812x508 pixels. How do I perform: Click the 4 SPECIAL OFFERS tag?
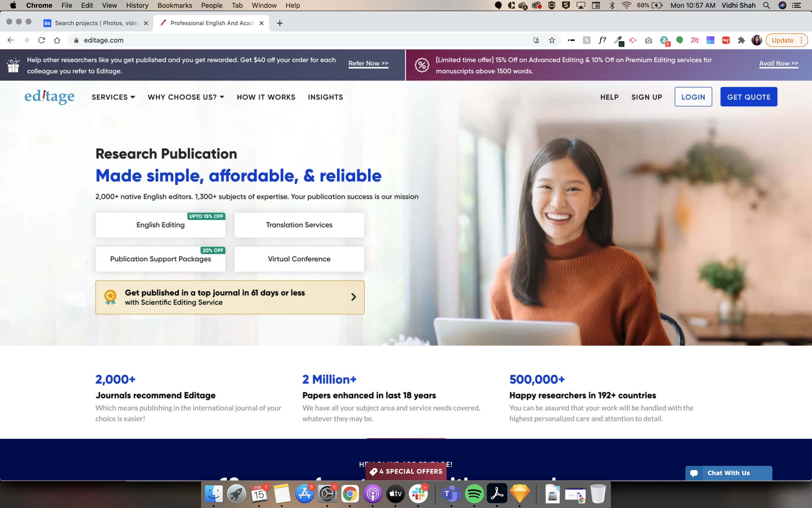coord(406,471)
